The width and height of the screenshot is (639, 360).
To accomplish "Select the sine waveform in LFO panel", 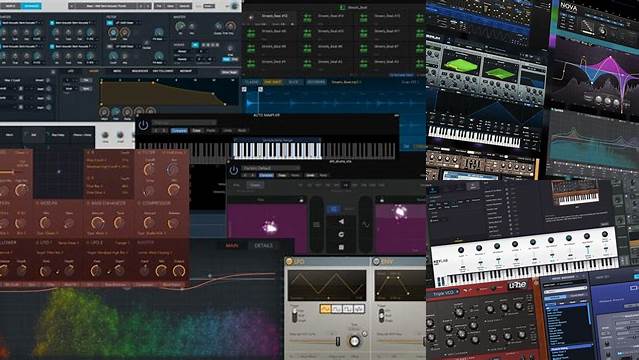I will [326, 309].
